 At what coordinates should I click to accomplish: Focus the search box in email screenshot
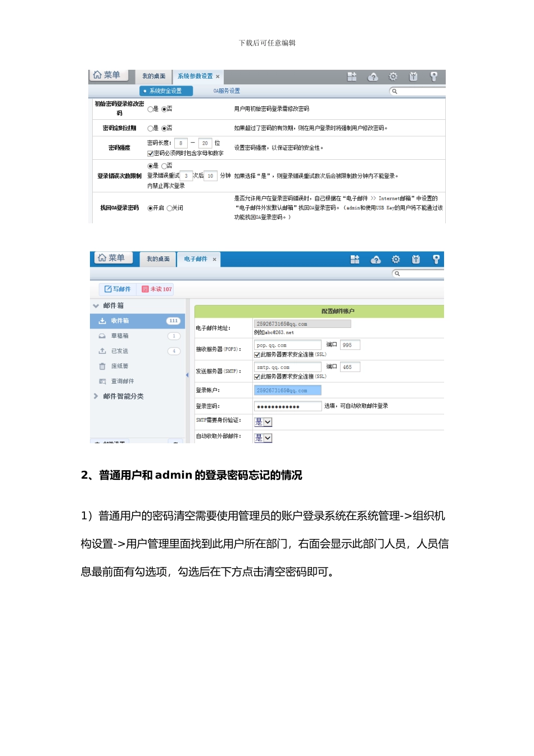(418, 273)
